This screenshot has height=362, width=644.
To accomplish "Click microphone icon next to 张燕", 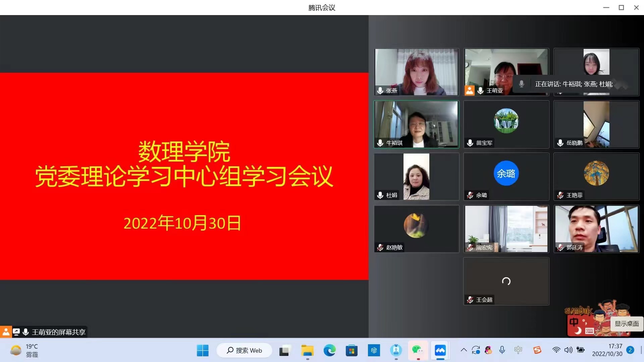I will [x=380, y=90].
